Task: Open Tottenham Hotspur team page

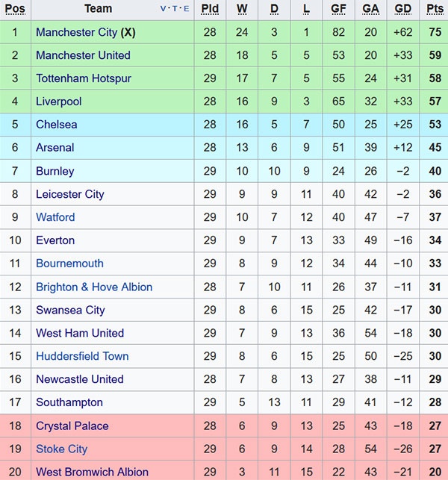Action: pos(83,78)
